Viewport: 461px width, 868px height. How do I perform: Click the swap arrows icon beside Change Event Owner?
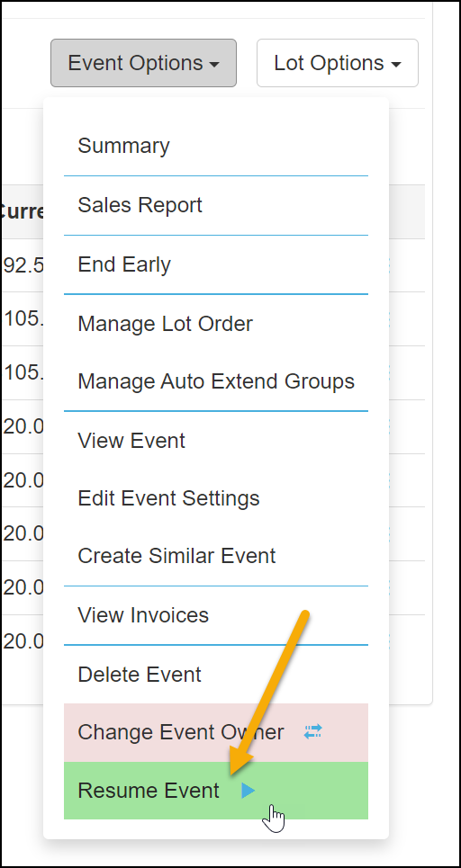[x=313, y=732]
